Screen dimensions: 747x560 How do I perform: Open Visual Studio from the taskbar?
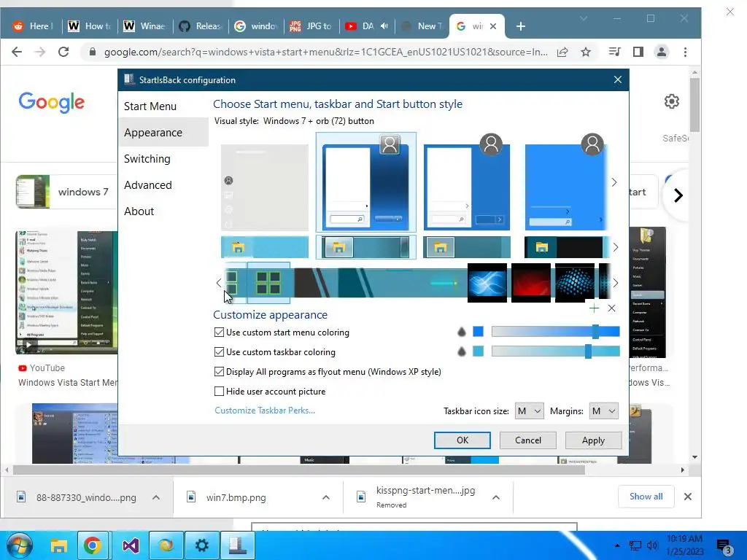pos(131,545)
